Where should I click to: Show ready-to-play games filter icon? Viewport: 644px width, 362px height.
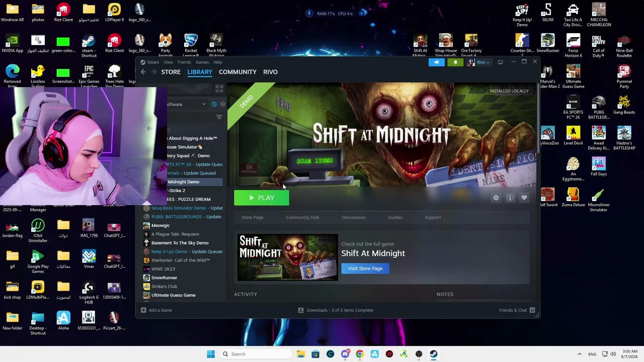coord(222,104)
